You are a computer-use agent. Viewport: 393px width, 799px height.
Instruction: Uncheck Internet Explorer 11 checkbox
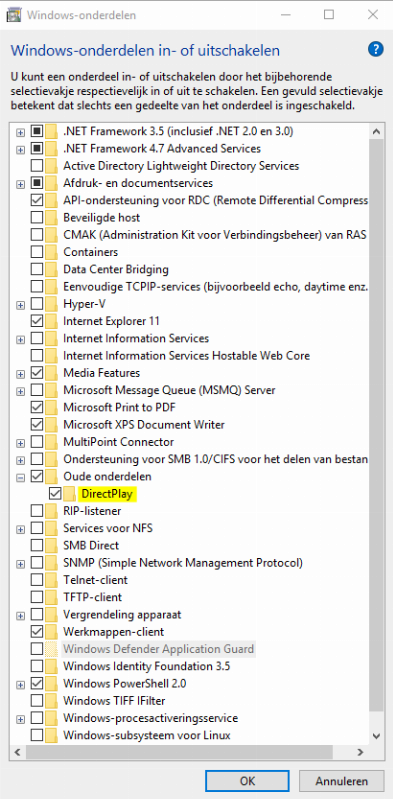[37, 321]
